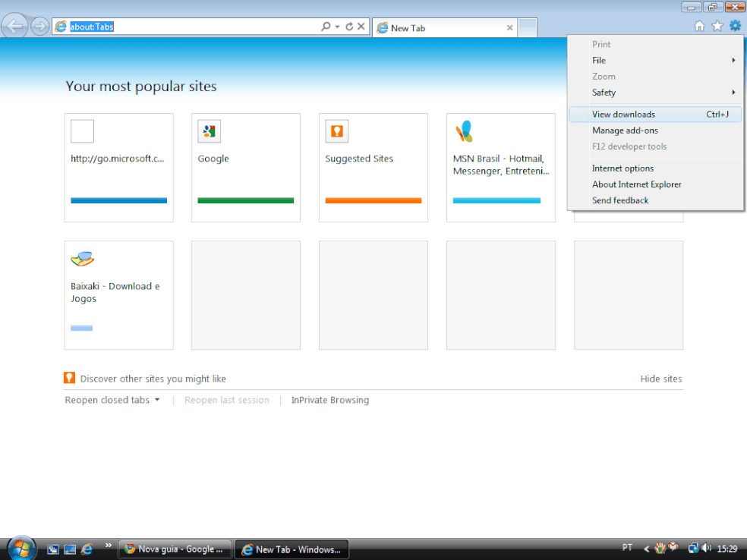Choose View downloads in Tools menu
The width and height of the screenshot is (747, 560).
tap(656, 115)
